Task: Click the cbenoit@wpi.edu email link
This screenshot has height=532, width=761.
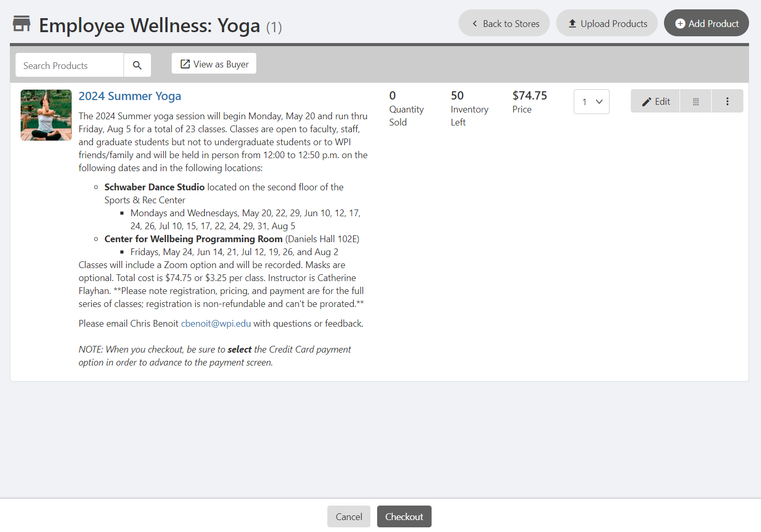Action: click(x=216, y=324)
